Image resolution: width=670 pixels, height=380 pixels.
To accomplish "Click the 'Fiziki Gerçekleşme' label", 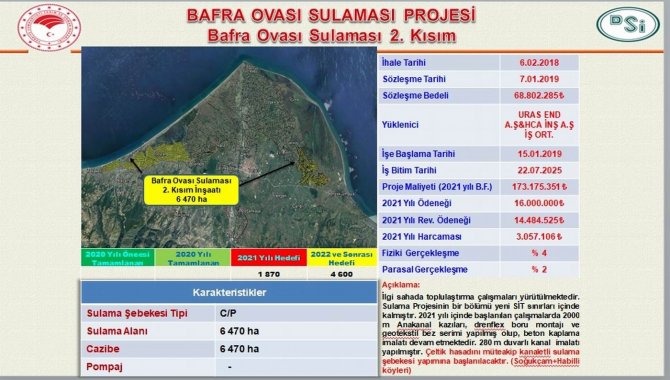I will [x=420, y=253].
